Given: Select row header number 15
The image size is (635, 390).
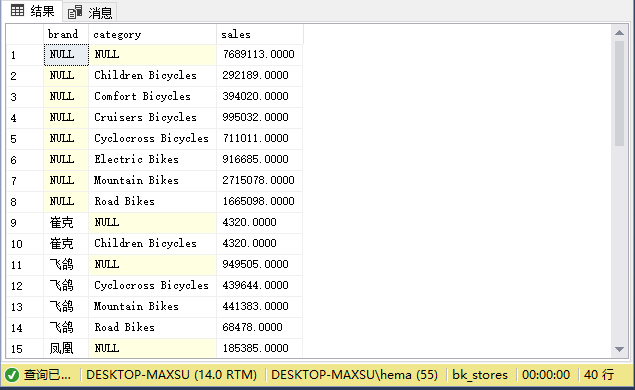Looking at the screenshot, I should (x=25, y=349).
